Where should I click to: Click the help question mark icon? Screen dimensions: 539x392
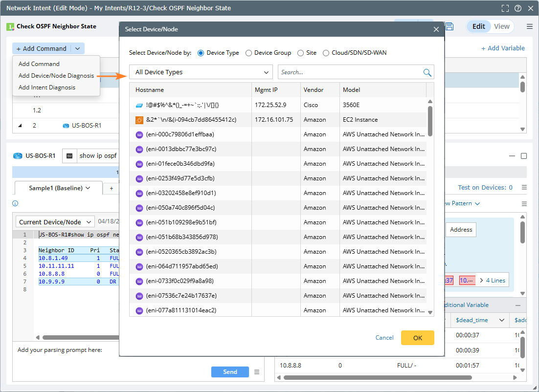(x=517, y=8)
